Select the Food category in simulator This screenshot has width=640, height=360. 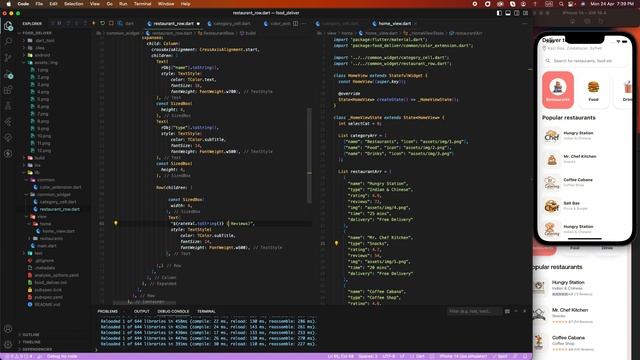click(593, 90)
